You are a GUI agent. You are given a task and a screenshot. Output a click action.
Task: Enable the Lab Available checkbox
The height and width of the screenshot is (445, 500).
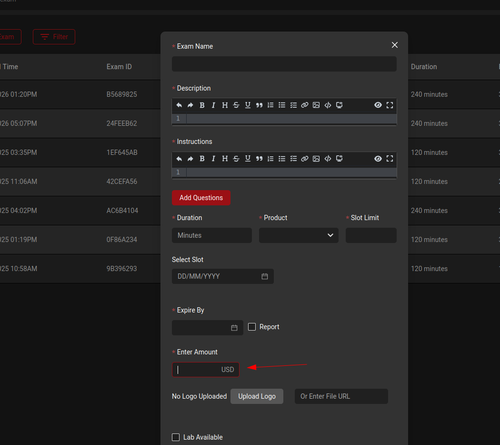point(176,437)
